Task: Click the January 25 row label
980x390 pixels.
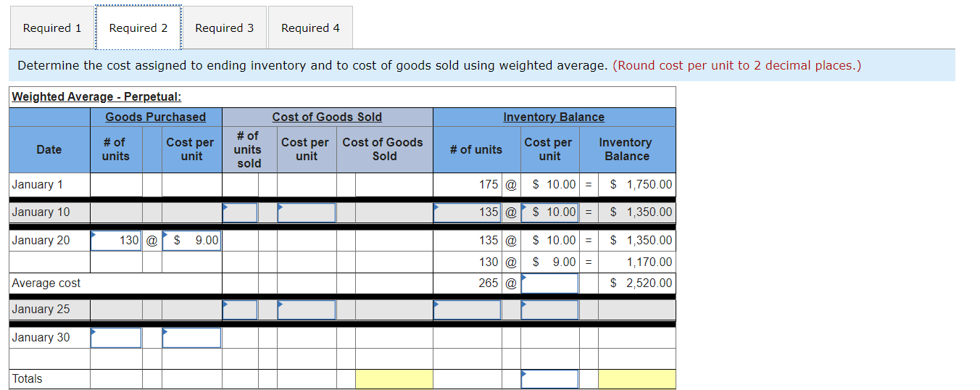Action: pos(41,310)
